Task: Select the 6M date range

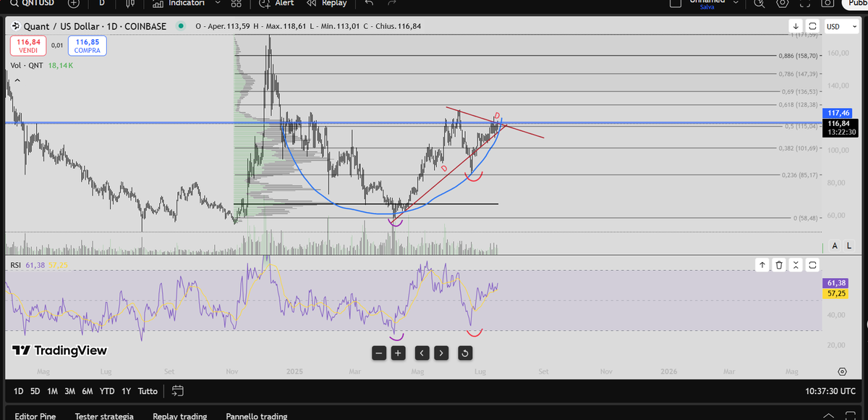Action: pos(88,391)
